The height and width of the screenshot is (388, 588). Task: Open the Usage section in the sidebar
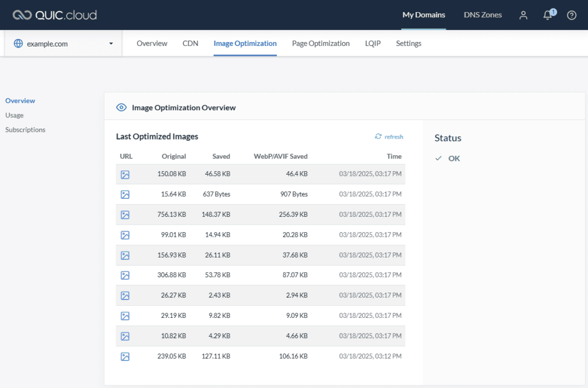[x=14, y=115]
